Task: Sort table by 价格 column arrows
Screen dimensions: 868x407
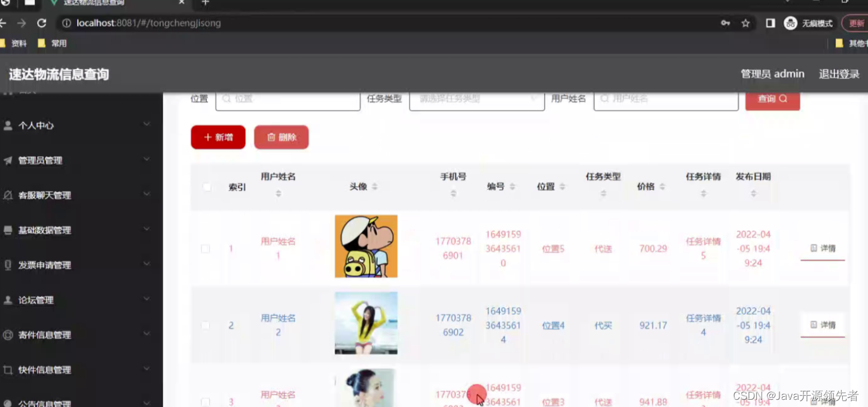Action: [662, 187]
